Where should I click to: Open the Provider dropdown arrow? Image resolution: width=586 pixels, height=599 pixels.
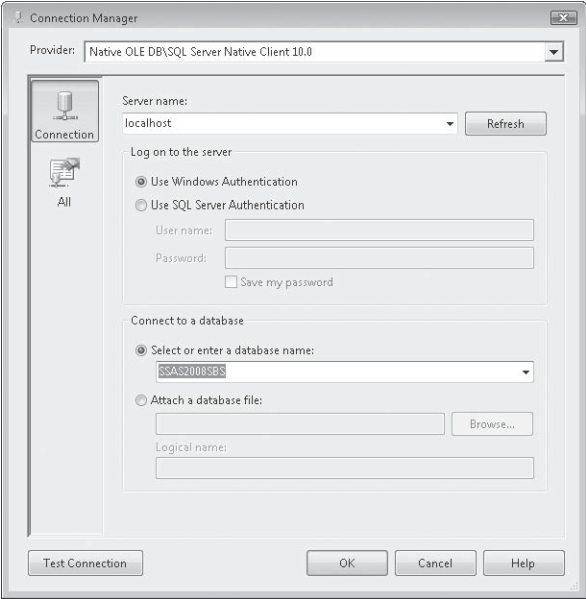[x=554, y=52]
